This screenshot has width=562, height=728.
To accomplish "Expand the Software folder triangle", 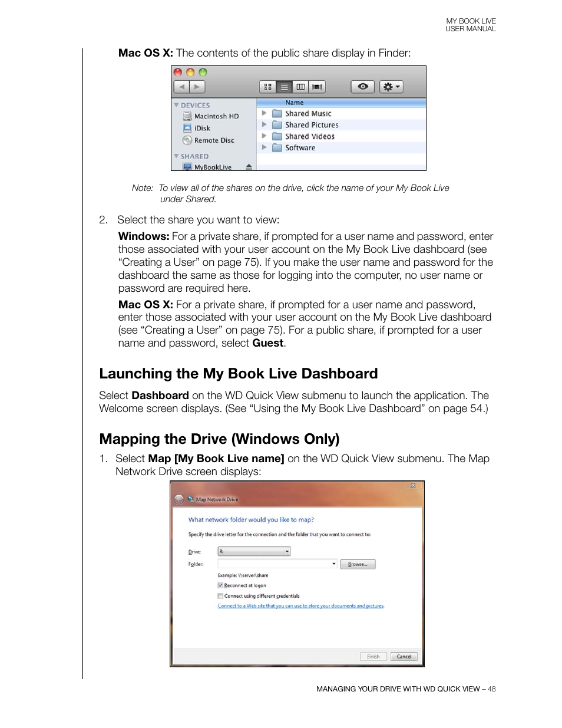I will pos(265,147).
